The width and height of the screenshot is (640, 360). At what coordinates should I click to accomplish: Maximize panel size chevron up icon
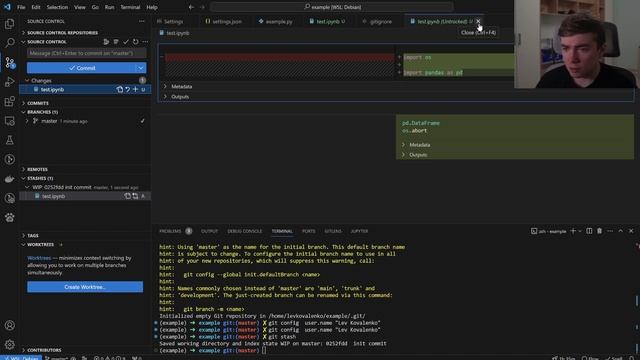tap(620, 231)
